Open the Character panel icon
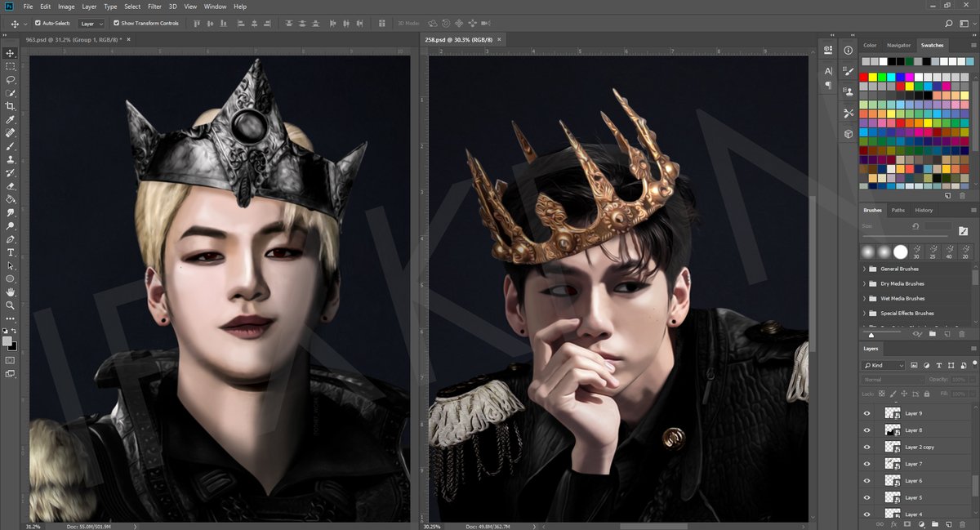The width and height of the screenshot is (980, 530). [x=828, y=71]
